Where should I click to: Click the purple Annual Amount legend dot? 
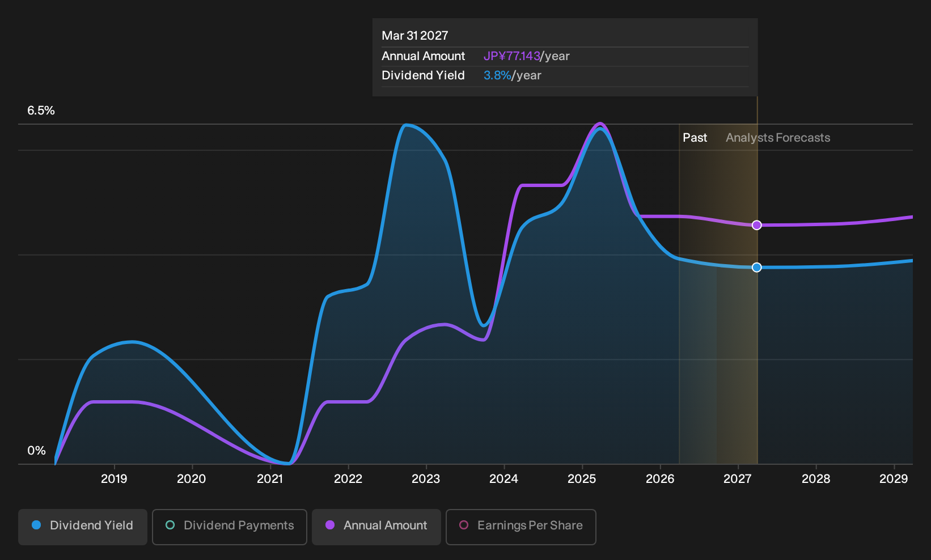[x=330, y=525]
